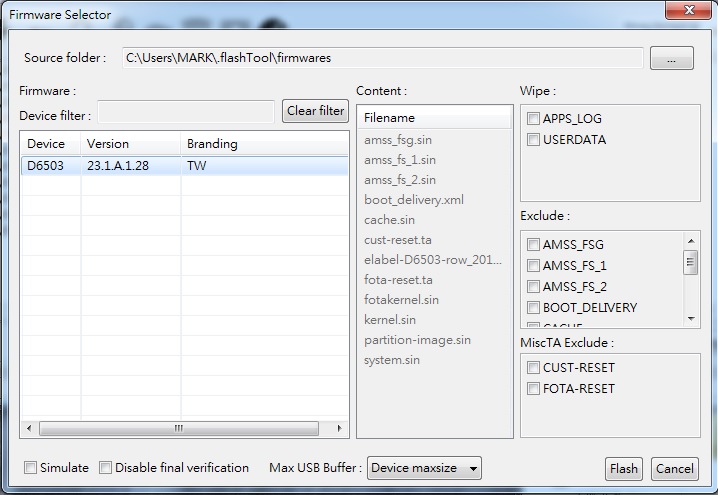Toggle the FOTA-RESET MiscTA exclude checkbox
The image size is (718, 495).
(533, 389)
